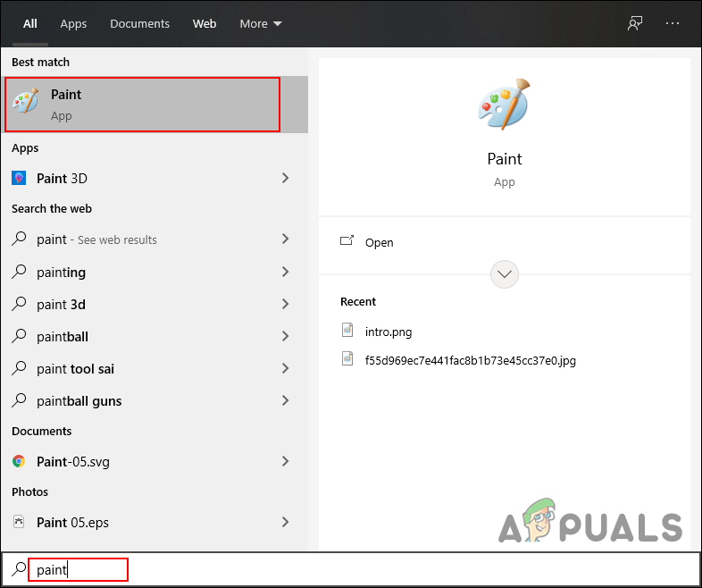Click the 'paint 3d' web suggestion text

[61, 305]
